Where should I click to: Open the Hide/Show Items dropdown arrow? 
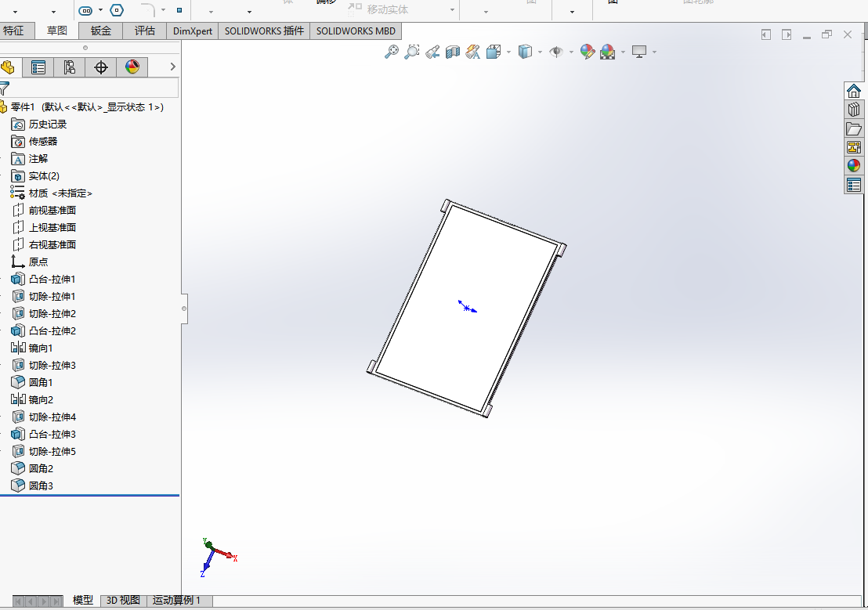(571, 52)
